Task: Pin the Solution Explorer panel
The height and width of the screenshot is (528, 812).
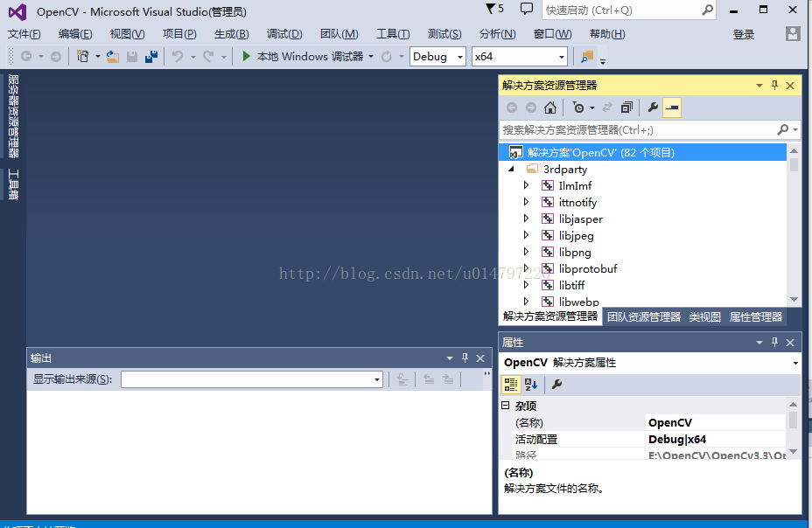Action: (774, 86)
